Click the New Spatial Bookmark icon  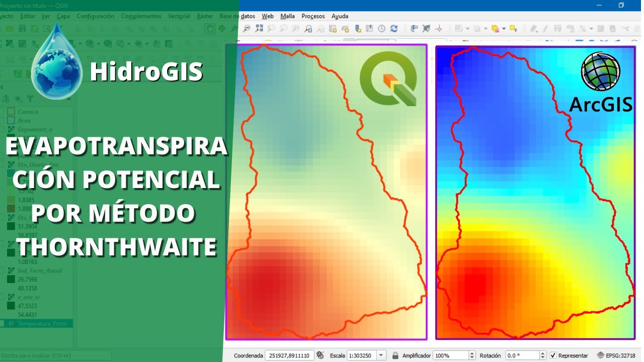pos(358,29)
